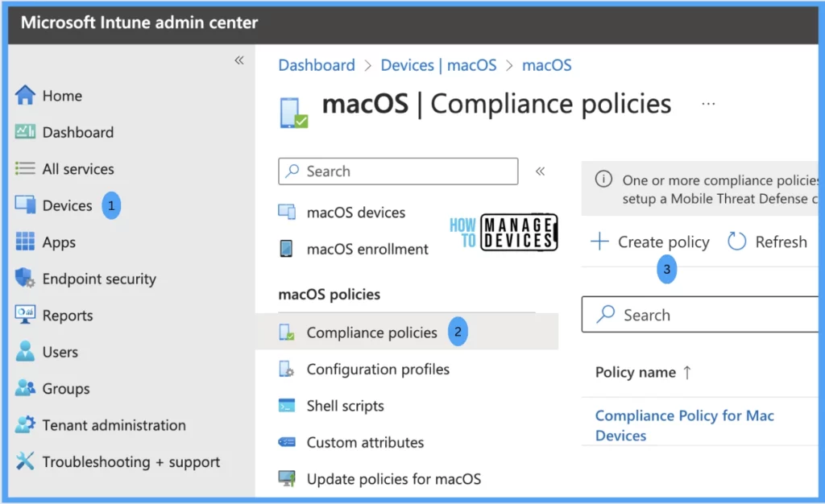The height and width of the screenshot is (504, 825).
Task: Open Configuration profiles menu item
Action: 378,369
